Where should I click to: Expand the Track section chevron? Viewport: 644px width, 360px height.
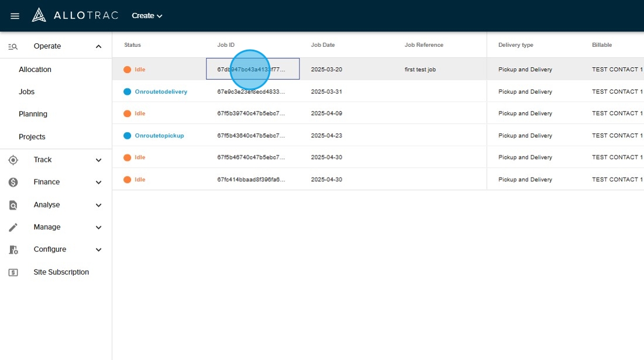98,160
